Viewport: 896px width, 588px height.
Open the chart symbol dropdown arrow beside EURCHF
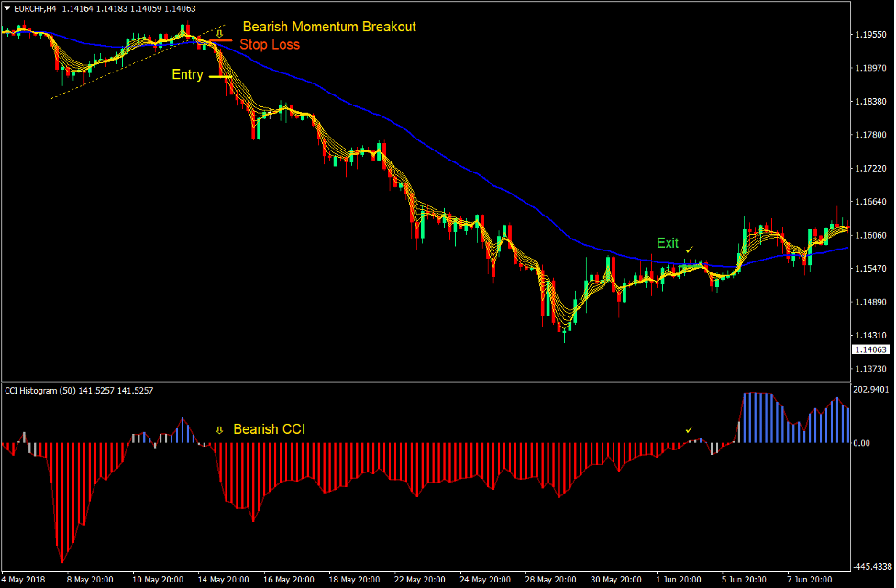[x=7, y=8]
